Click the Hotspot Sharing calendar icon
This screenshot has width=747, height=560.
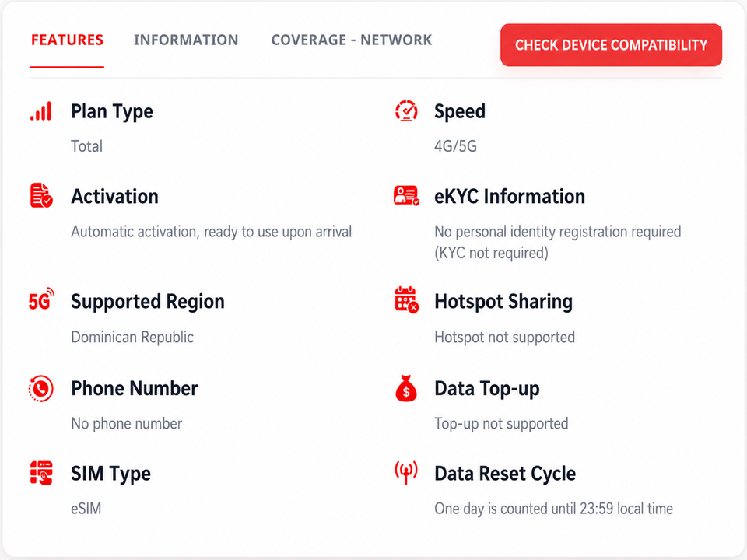click(x=406, y=299)
